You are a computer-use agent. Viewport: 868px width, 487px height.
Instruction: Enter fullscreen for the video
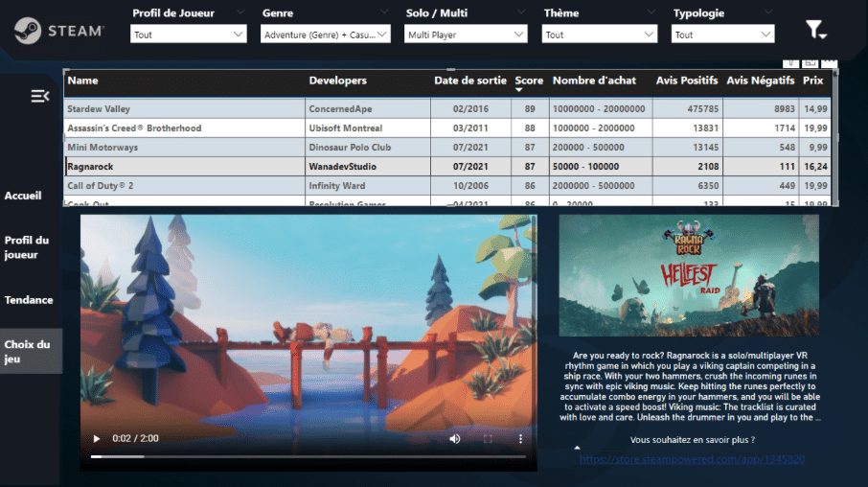pyautogui.click(x=488, y=439)
